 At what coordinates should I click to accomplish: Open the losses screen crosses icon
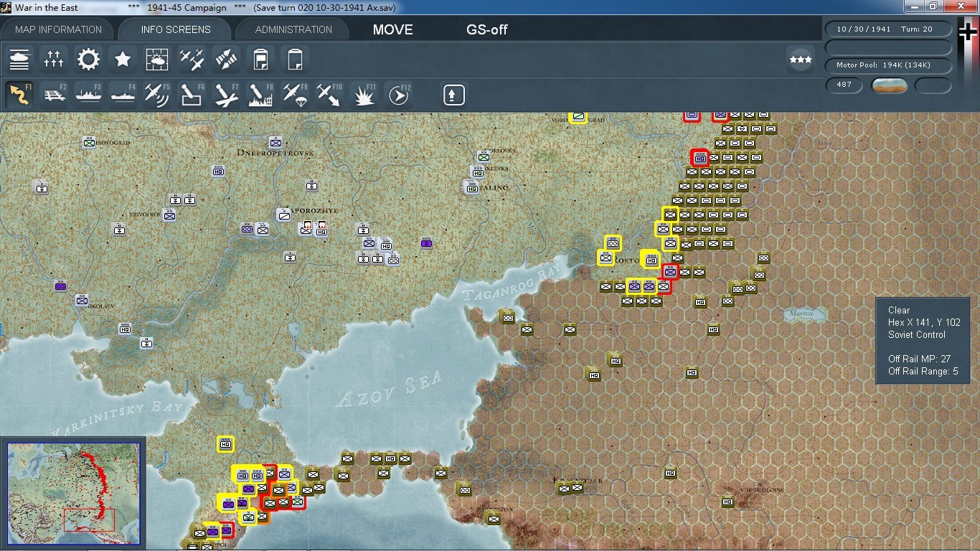pos(54,60)
